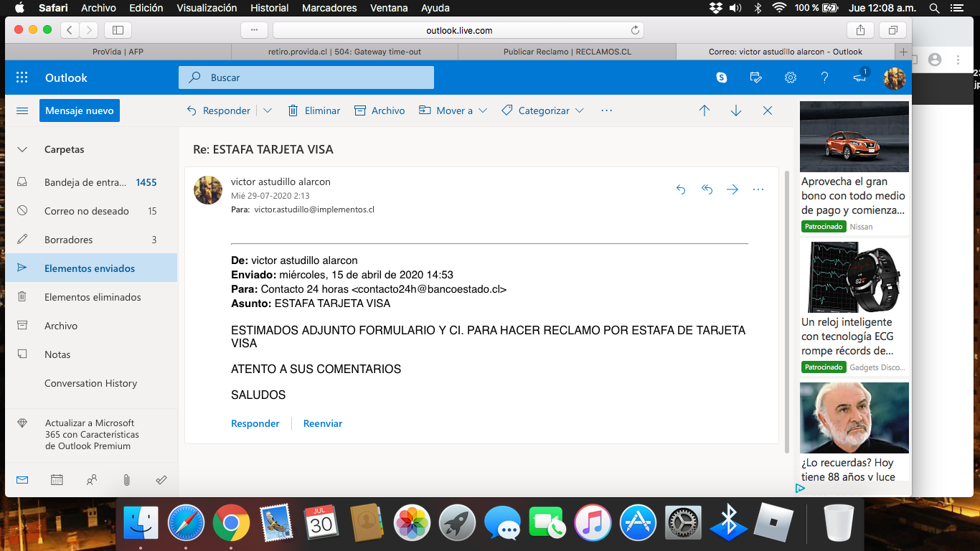Open the Archivo menu in menu bar
This screenshot has height=551, width=980.
pyautogui.click(x=99, y=8)
